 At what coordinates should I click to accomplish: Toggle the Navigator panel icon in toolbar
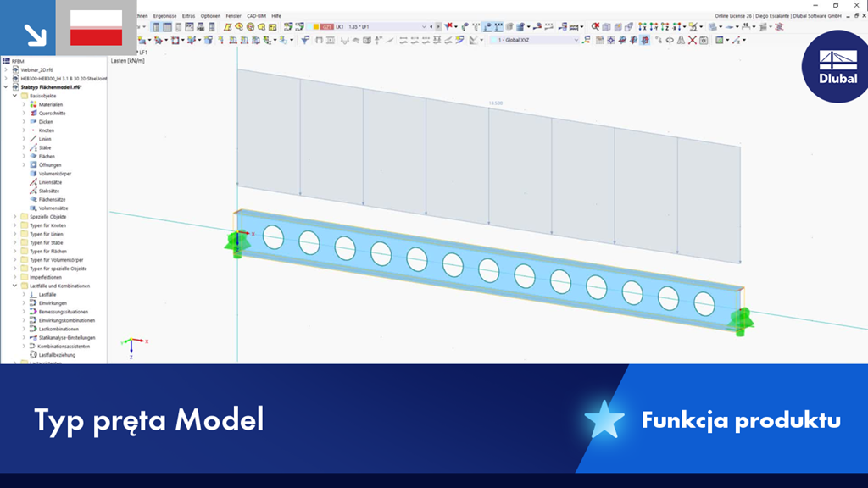pyautogui.click(x=156, y=26)
